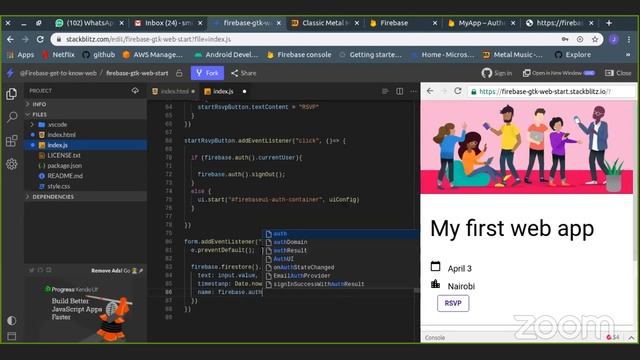Open a new Chrome tab
The width and height of the screenshot is (640, 360).
click(x=609, y=23)
